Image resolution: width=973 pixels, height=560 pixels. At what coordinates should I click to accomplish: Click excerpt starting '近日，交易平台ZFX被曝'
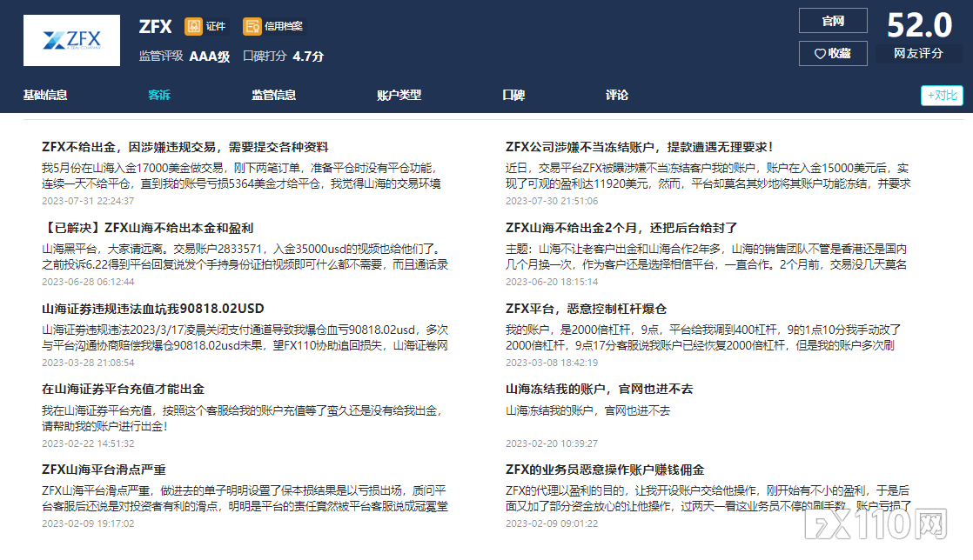(708, 177)
